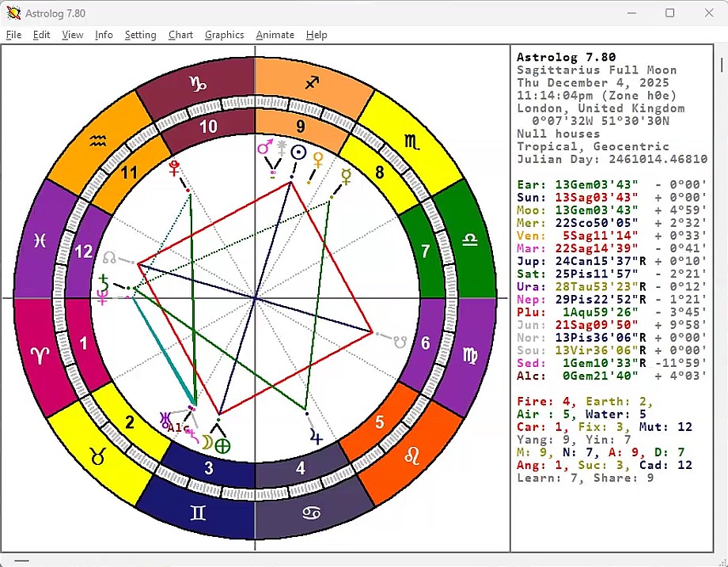Click the Sagittarius glyph in zodiac ring
The width and height of the screenshot is (728, 567).
pyautogui.click(x=313, y=82)
